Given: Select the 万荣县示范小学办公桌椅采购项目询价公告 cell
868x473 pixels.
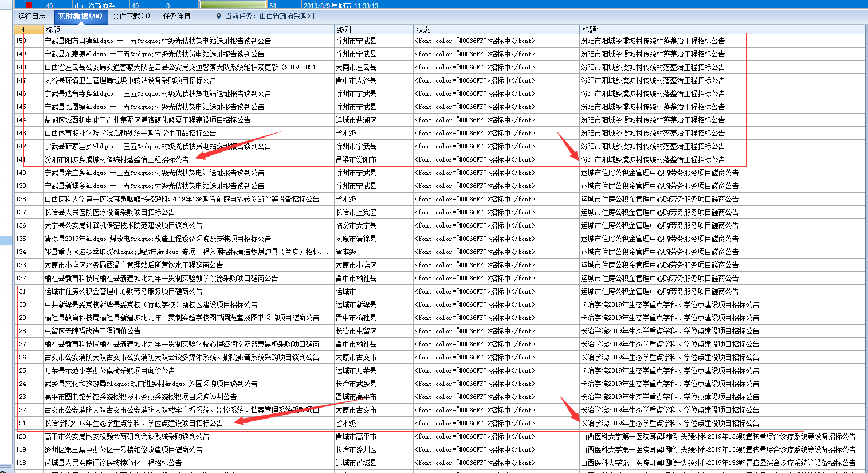Looking at the screenshot, I should [x=189, y=370].
